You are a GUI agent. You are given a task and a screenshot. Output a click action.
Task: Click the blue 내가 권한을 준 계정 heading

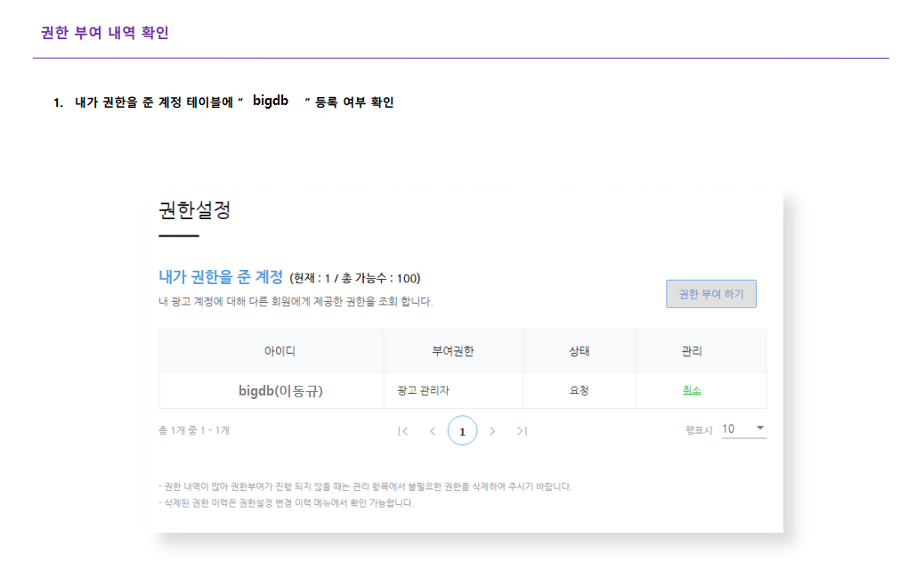(x=220, y=276)
